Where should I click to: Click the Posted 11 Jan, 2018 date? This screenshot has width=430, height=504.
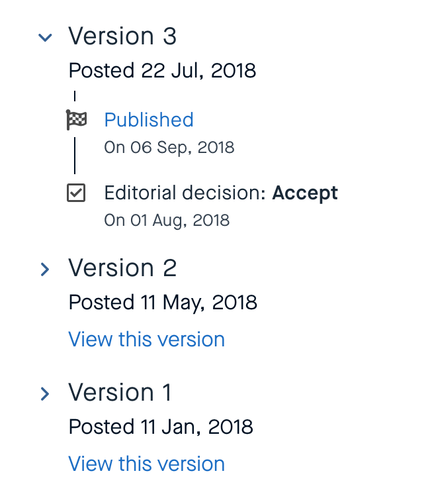pyautogui.click(x=161, y=427)
